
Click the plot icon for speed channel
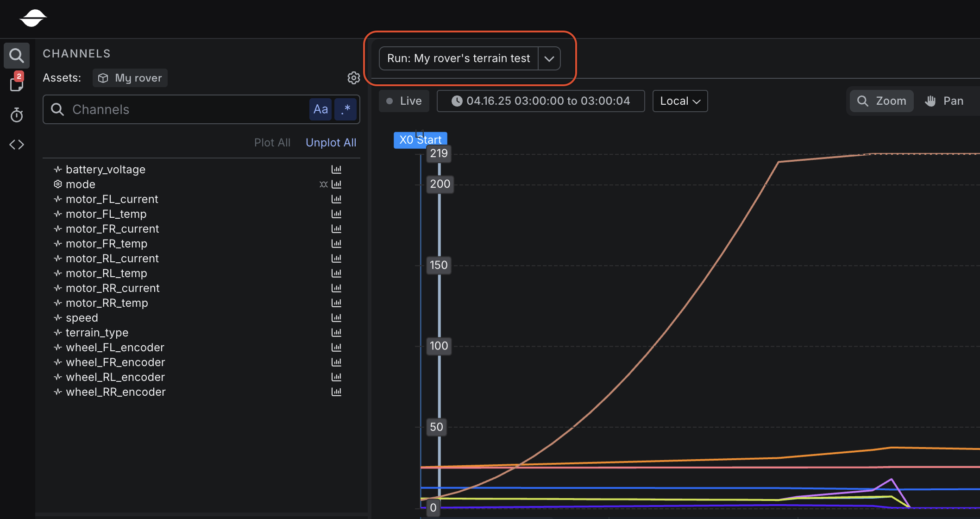(336, 318)
